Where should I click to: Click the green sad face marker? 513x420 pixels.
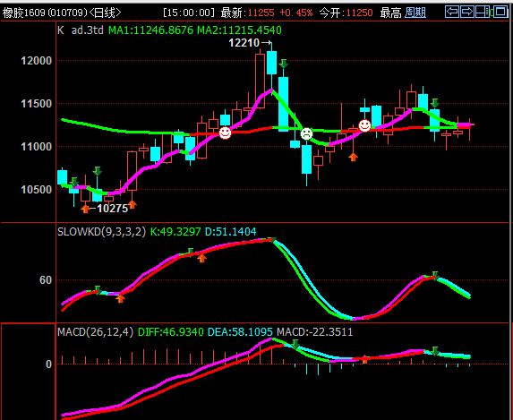[306, 133]
